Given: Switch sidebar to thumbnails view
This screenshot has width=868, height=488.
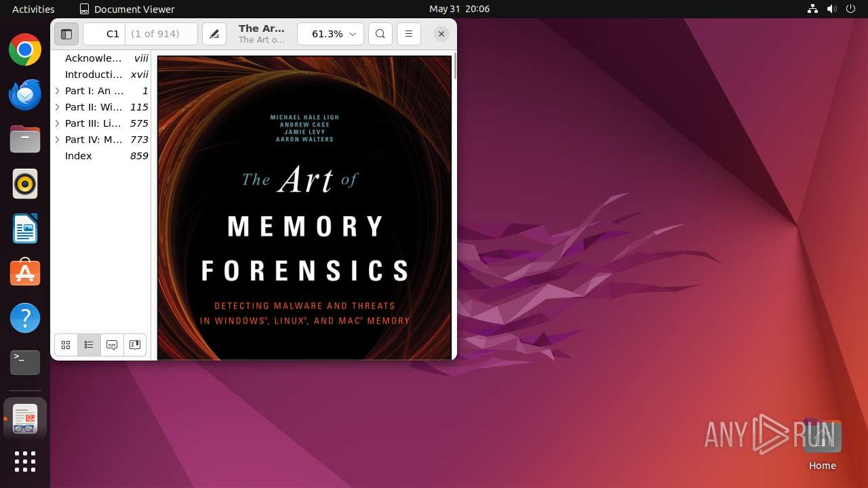Looking at the screenshot, I should (66, 345).
